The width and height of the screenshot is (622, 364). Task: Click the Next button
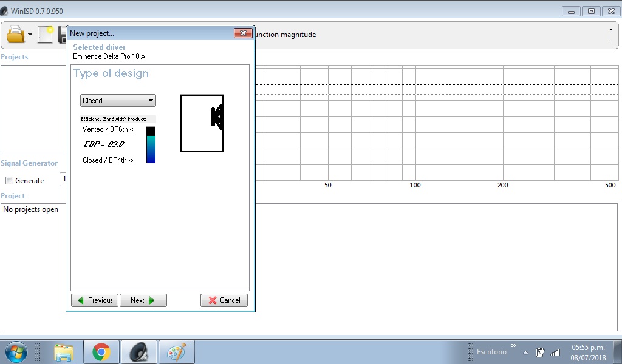[143, 300]
